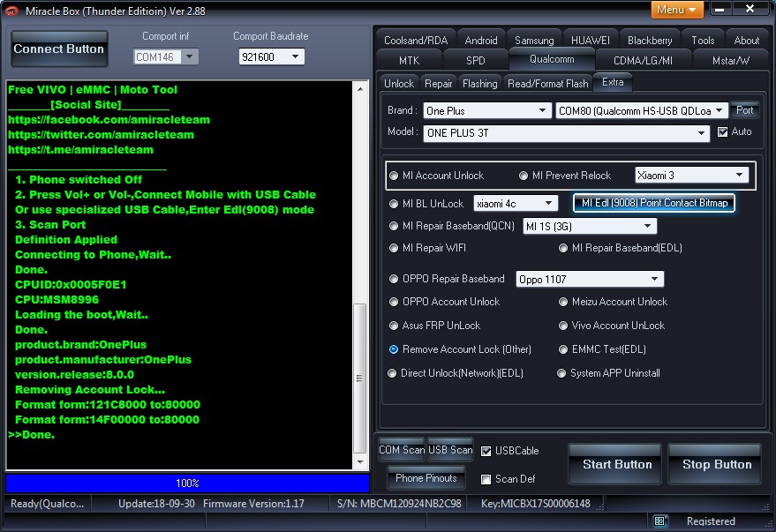Screen dimensions: 776x532
Task: Select System APP Uninstall radio button
Action: pos(561,373)
